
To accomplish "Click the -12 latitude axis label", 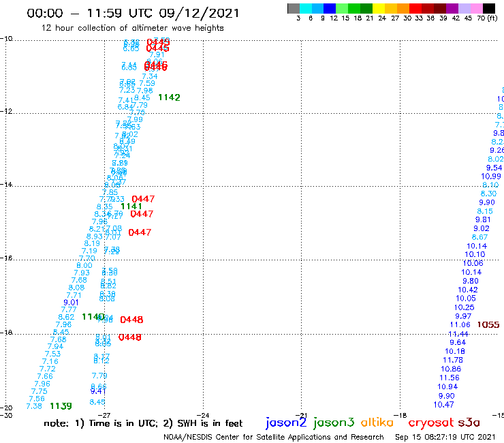I will 6,111.
